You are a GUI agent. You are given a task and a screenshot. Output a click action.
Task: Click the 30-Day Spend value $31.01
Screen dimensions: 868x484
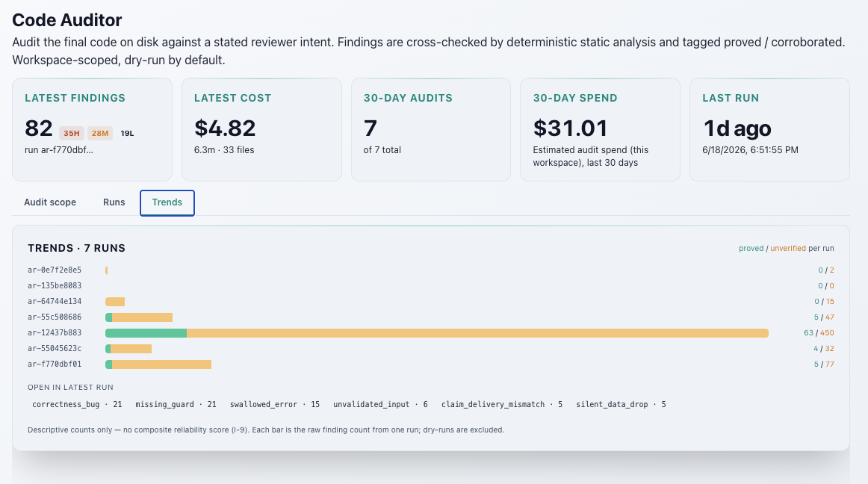click(x=570, y=128)
